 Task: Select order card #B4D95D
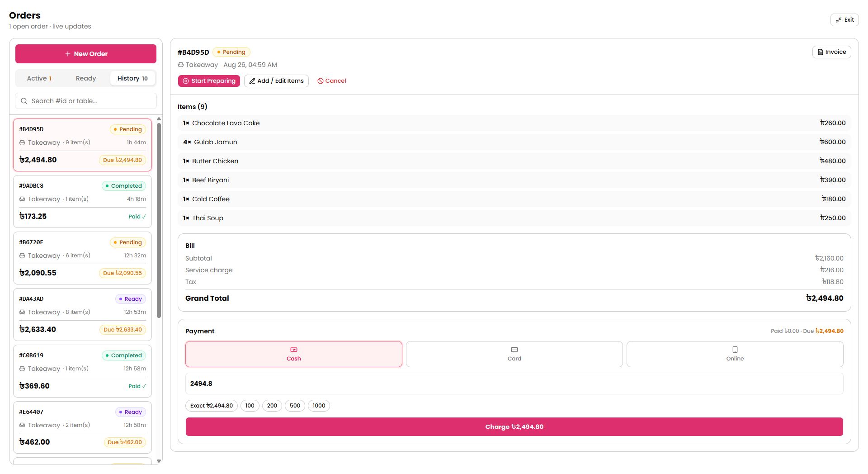click(82, 145)
